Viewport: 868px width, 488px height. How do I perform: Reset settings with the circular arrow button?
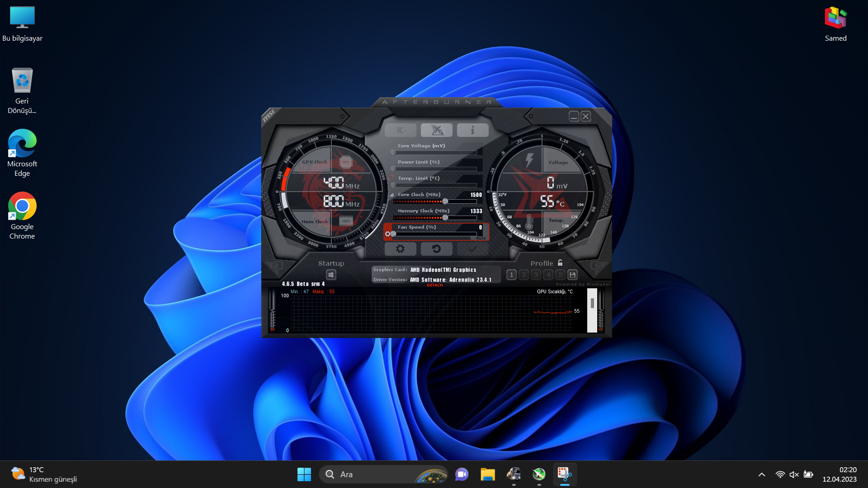436,249
